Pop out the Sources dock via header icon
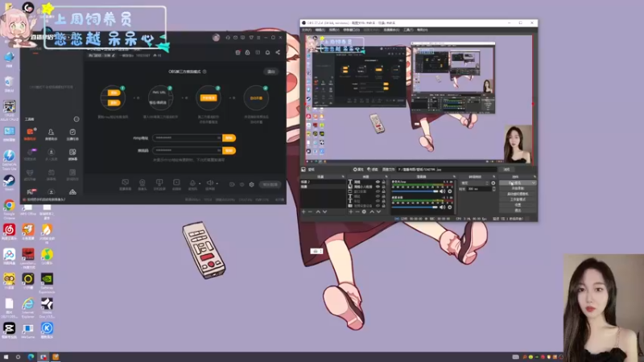The height and width of the screenshot is (362, 644). 386,176
